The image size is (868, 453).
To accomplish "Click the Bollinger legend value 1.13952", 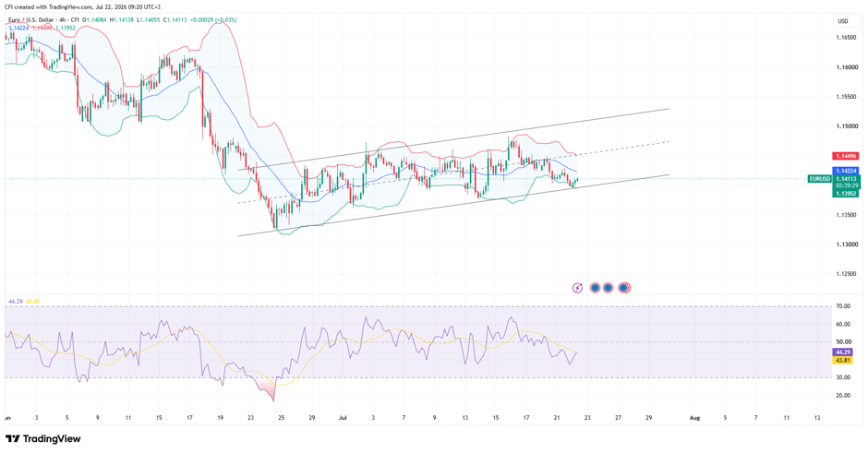I will click(x=66, y=27).
